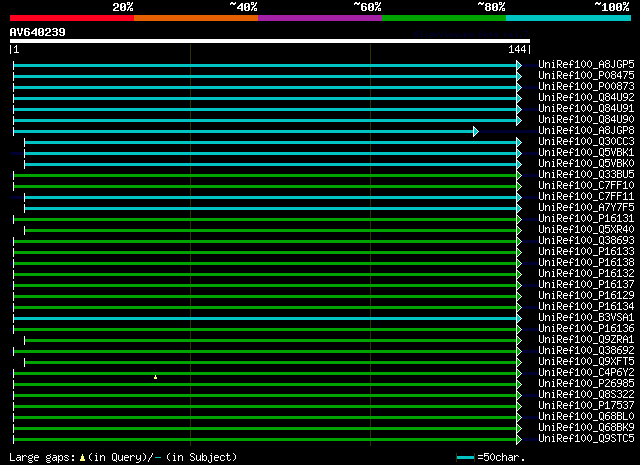Select the UniRef100_P16138 label
The width and height of the screenshot is (640, 465).
[586, 263]
